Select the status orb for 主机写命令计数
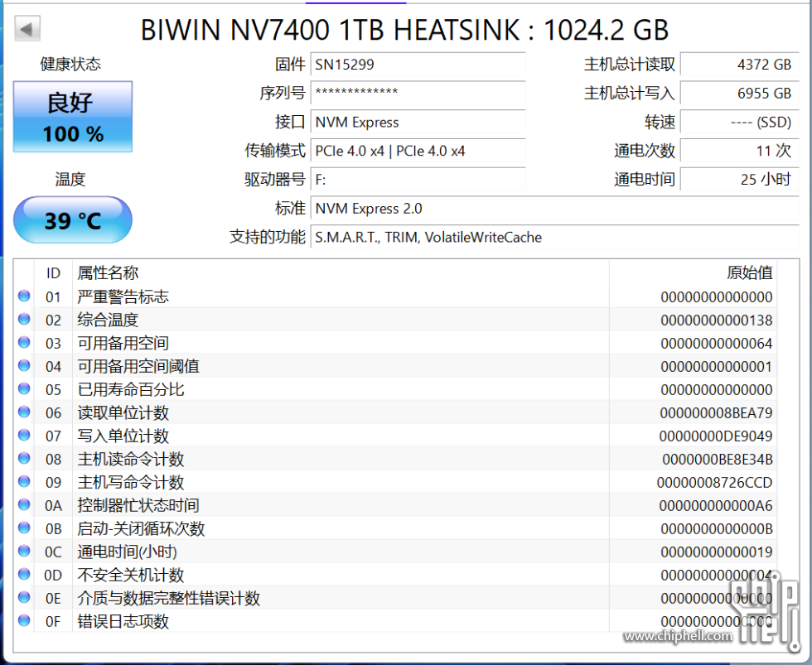 point(24,482)
